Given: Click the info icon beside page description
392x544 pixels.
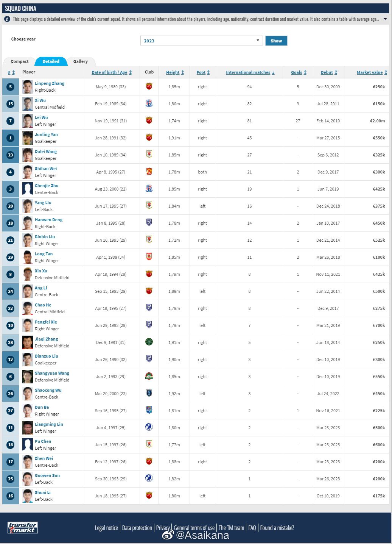Looking at the screenshot, I should pos(7,19).
